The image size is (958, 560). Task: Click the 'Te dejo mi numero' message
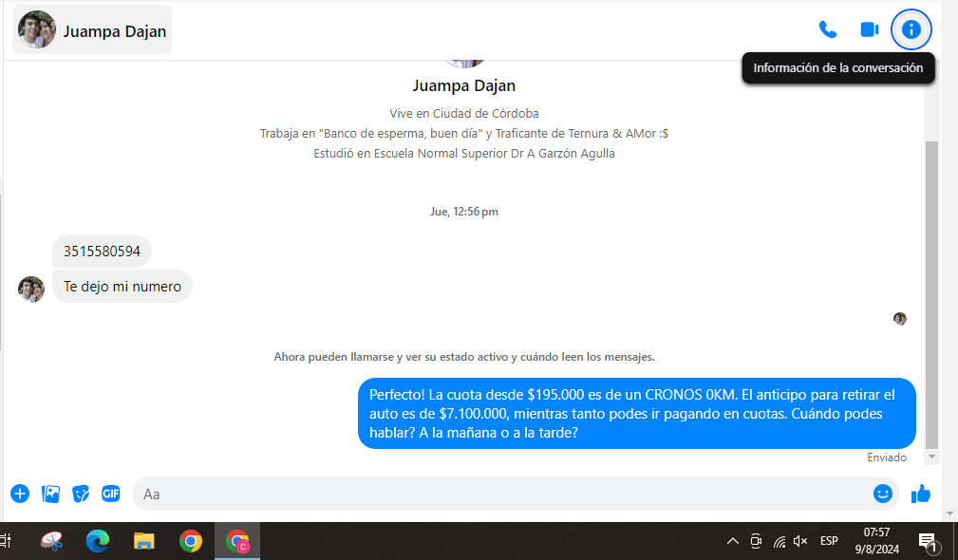122,287
